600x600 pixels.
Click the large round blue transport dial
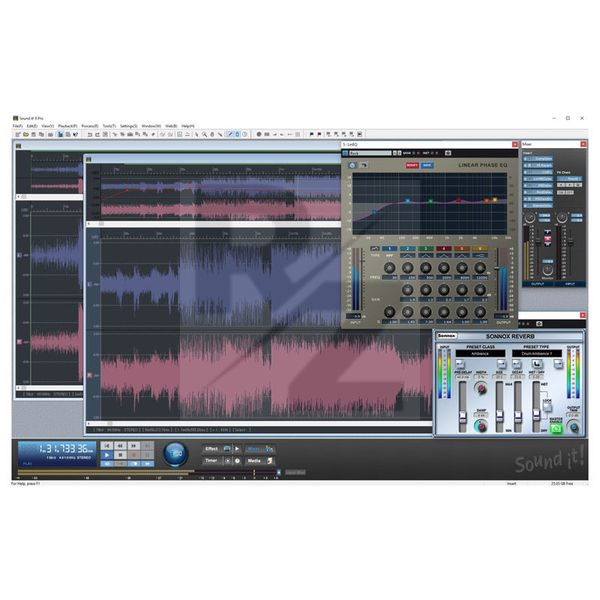coord(176,454)
